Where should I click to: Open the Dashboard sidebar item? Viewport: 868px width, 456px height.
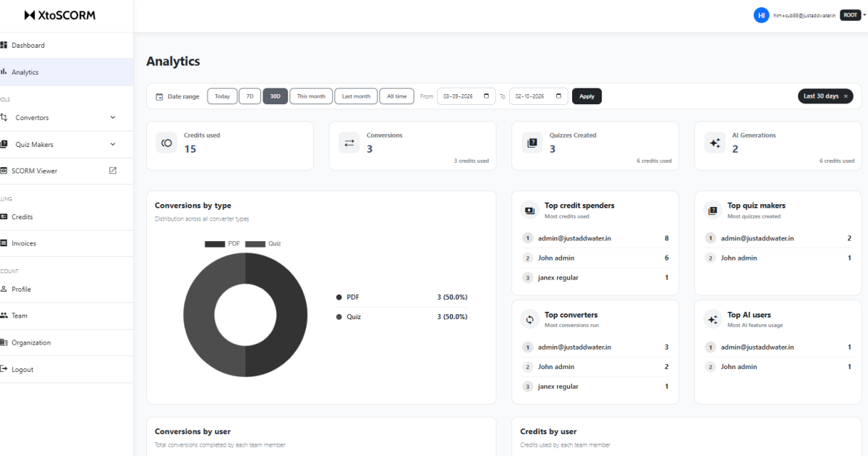[x=67, y=45]
